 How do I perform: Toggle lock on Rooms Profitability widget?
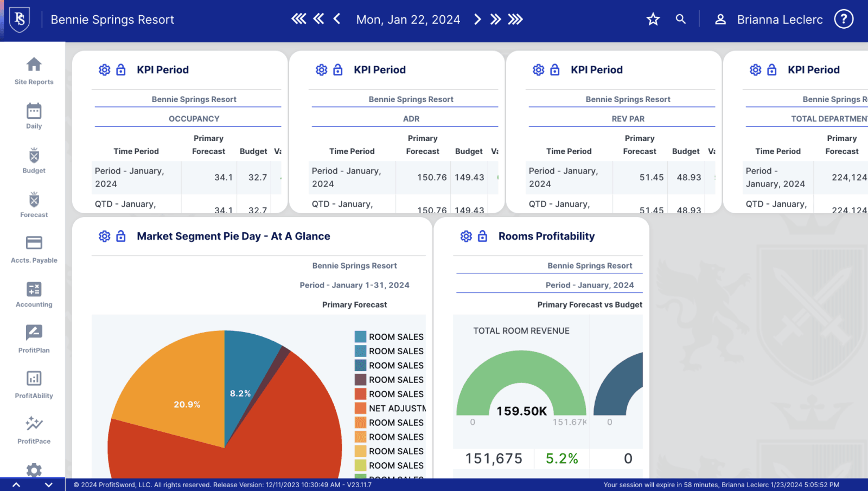tap(482, 237)
